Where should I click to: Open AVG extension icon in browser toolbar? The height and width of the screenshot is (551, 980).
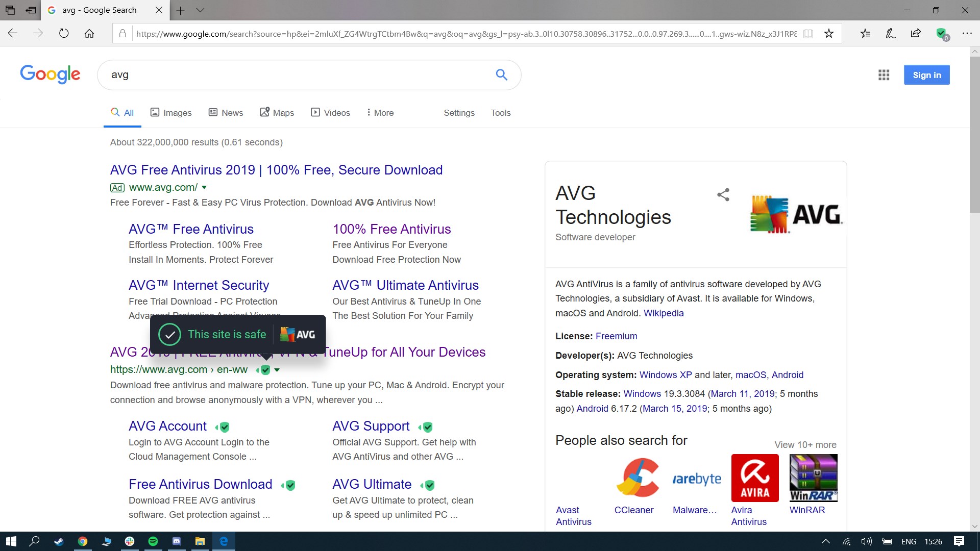[941, 34]
